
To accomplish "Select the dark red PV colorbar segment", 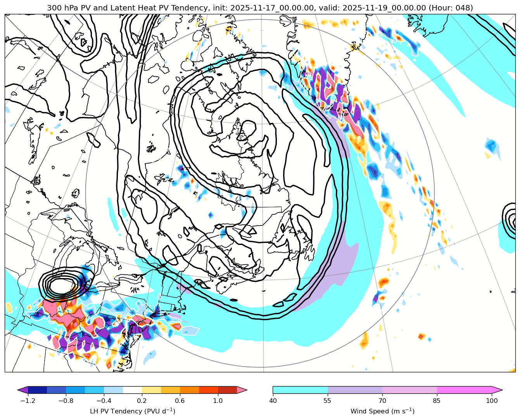I will click(227, 390).
